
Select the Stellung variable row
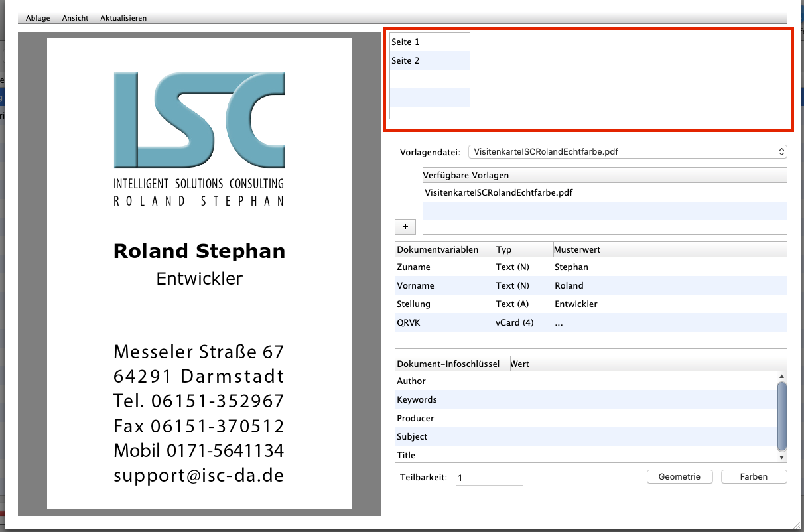pyautogui.click(x=591, y=304)
